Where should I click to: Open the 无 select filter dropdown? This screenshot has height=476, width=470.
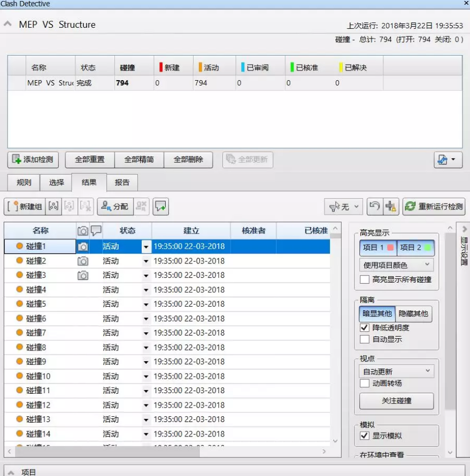point(344,207)
